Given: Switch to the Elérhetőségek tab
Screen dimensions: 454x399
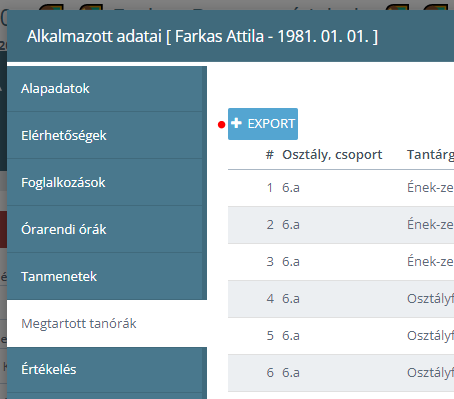Looking at the screenshot, I should tap(107, 135).
